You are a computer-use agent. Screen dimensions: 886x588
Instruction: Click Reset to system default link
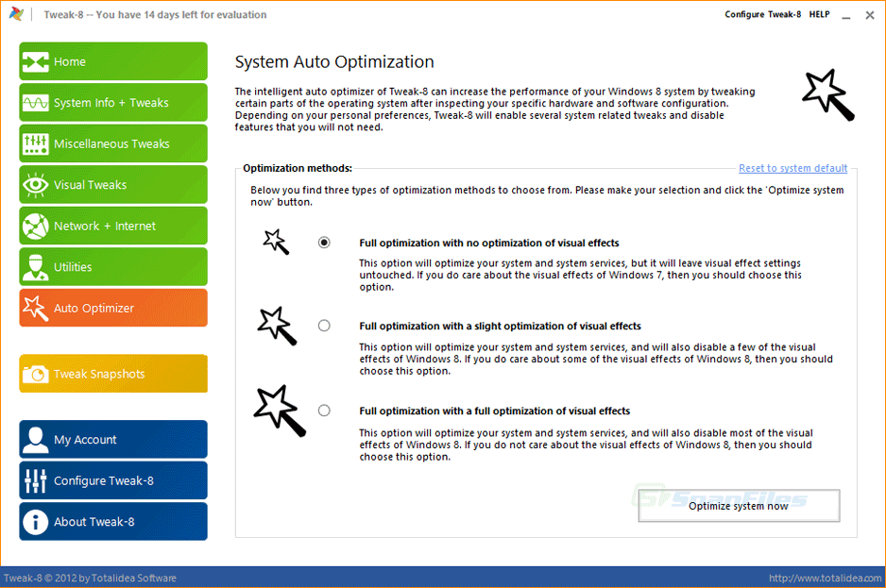[x=792, y=168]
